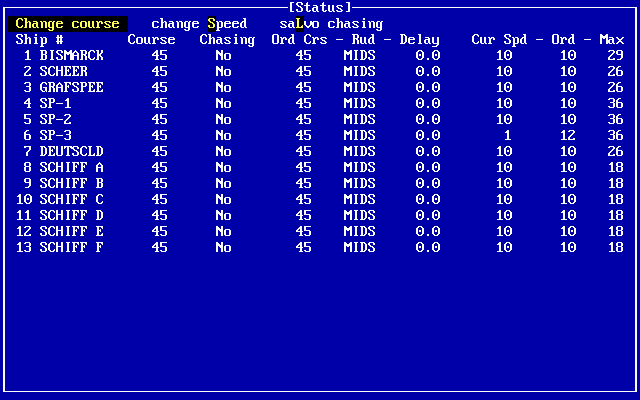Click the GRAFSPEE ship name
The height and width of the screenshot is (400, 640).
coord(71,87)
